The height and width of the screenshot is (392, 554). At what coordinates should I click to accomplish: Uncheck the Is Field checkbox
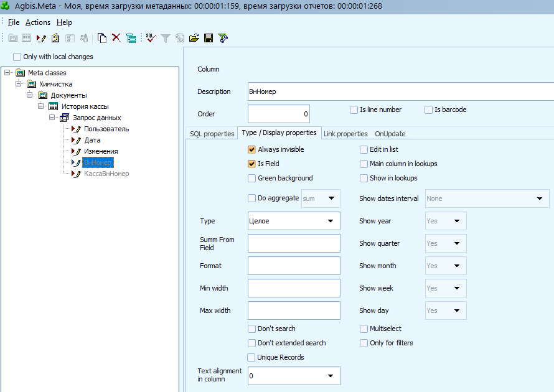coord(251,164)
